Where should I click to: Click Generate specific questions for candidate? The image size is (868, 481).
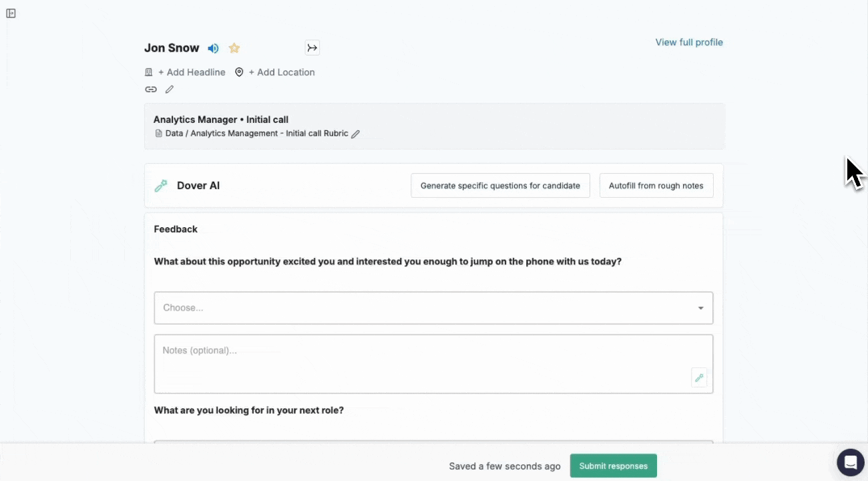click(500, 186)
